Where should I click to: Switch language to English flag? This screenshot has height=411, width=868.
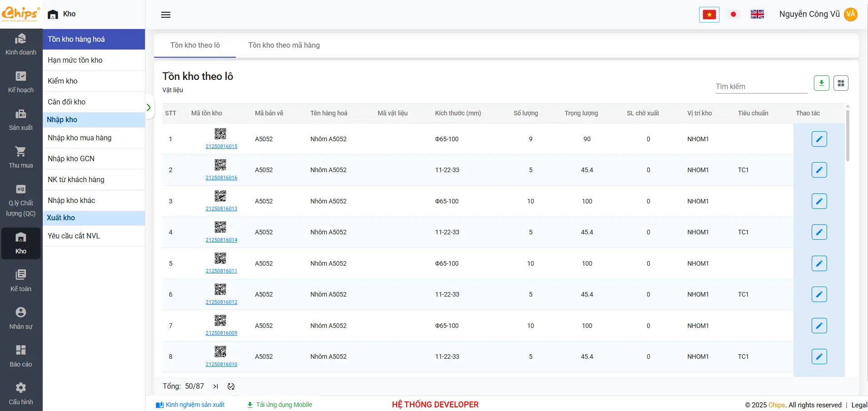(x=757, y=15)
